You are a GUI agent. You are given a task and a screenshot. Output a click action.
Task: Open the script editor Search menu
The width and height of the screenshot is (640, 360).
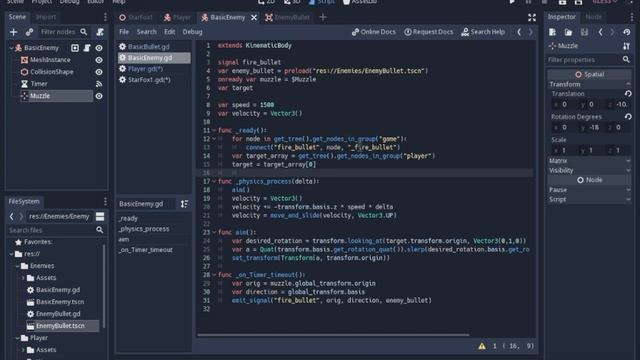point(147,32)
